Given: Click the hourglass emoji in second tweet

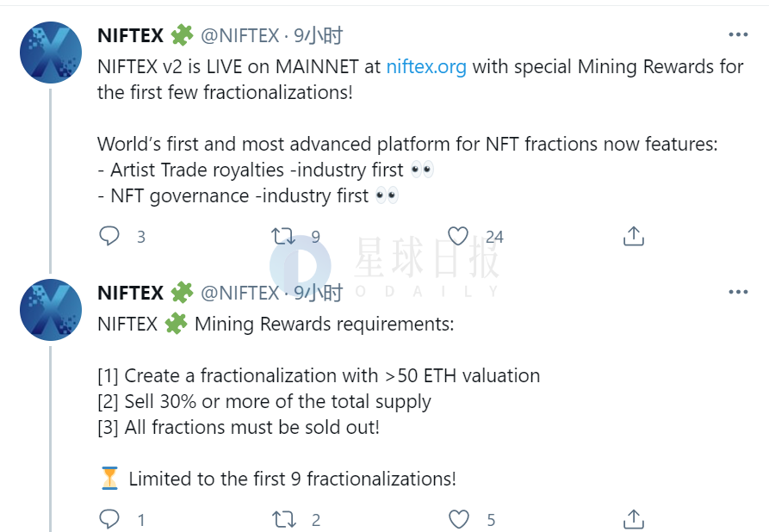Looking at the screenshot, I should pos(110,478).
